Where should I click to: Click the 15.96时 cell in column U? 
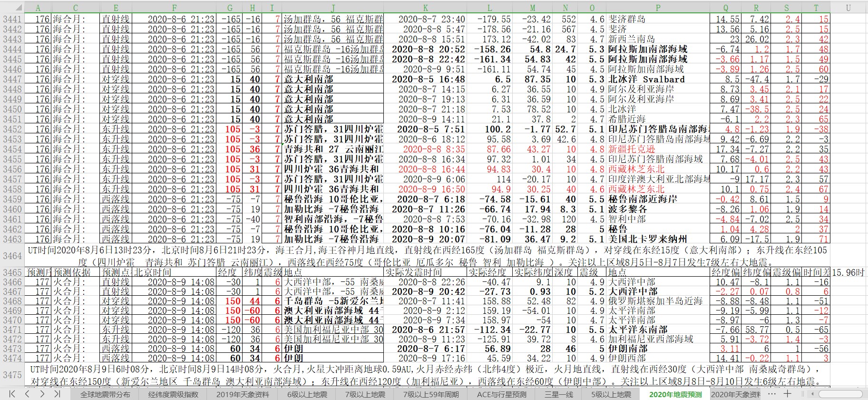click(848, 272)
